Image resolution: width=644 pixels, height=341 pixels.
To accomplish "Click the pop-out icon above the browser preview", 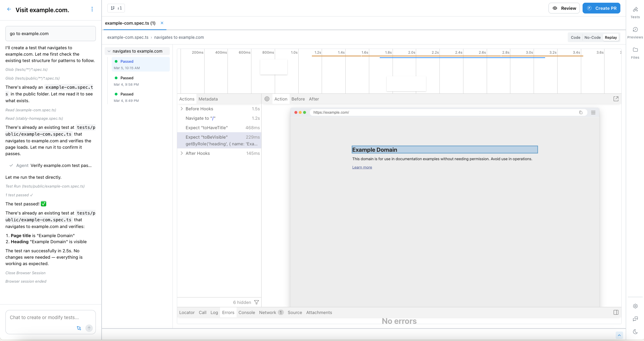I will [x=616, y=99].
